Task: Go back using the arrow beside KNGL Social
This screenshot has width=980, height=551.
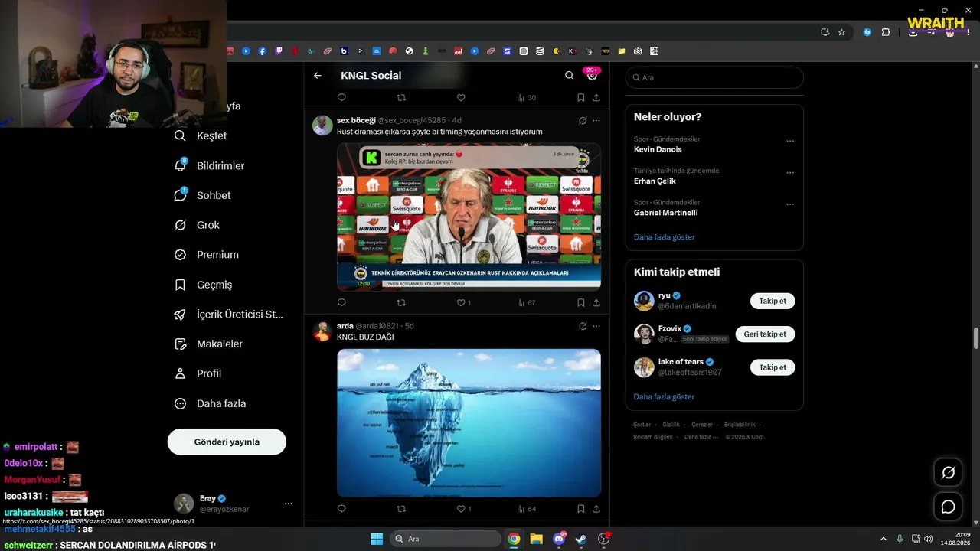Action: tap(318, 76)
